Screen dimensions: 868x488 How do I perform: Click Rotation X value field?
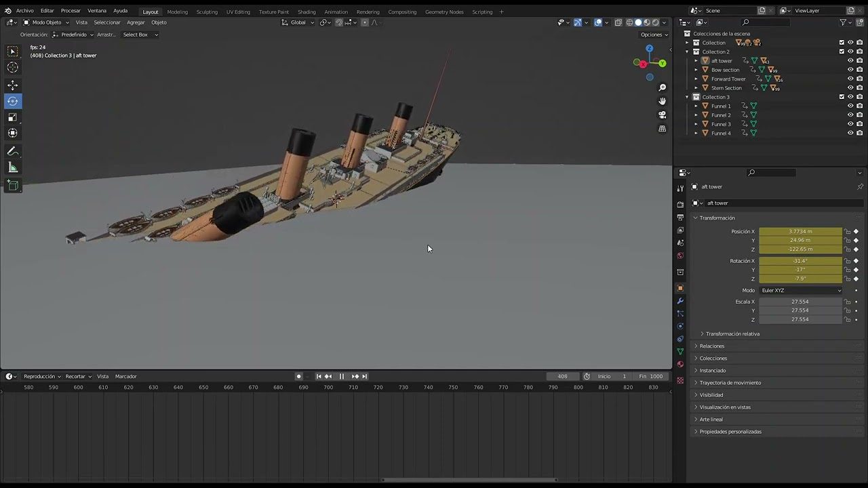[x=800, y=261]
